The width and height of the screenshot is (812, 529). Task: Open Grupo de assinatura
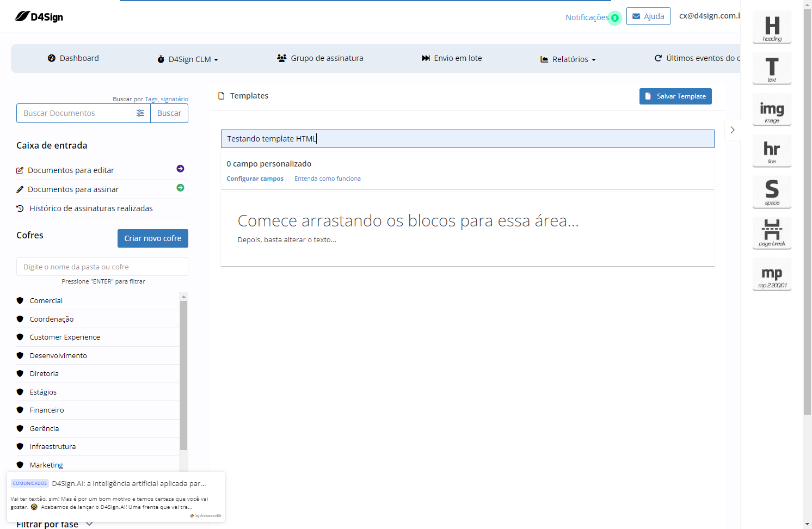[320, 58]
